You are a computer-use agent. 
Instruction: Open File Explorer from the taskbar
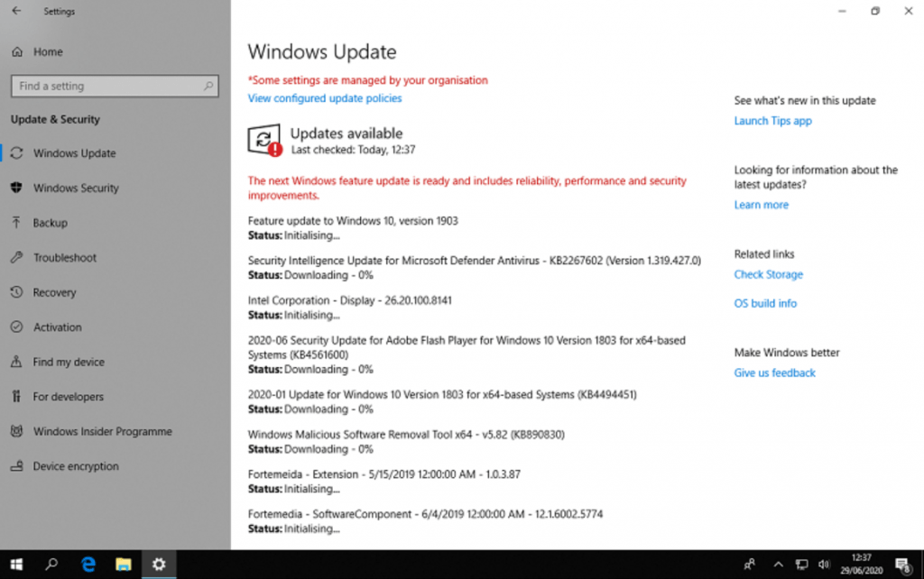click(x=123, y=565)
